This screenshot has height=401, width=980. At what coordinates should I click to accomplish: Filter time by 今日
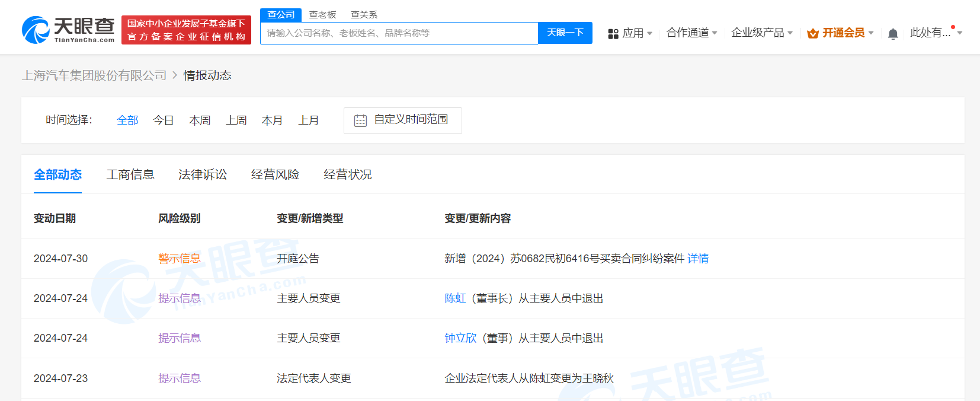pyautogui.click(x=163, y=120)
